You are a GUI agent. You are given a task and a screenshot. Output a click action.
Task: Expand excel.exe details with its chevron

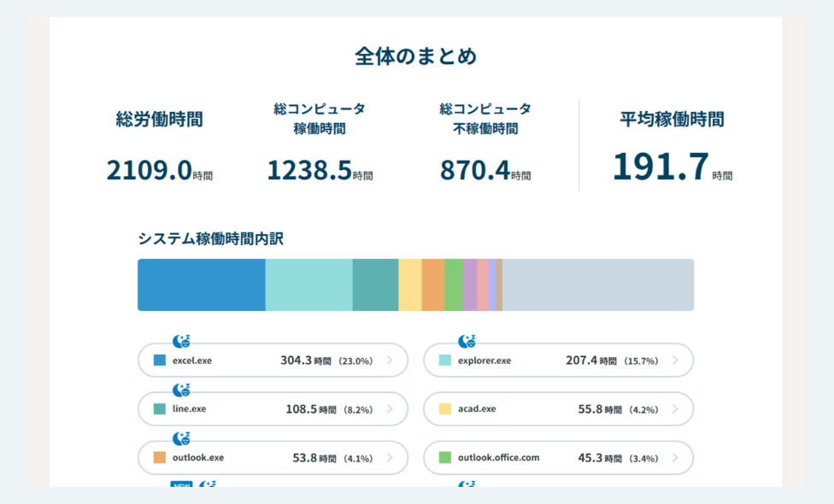point(389,360)
